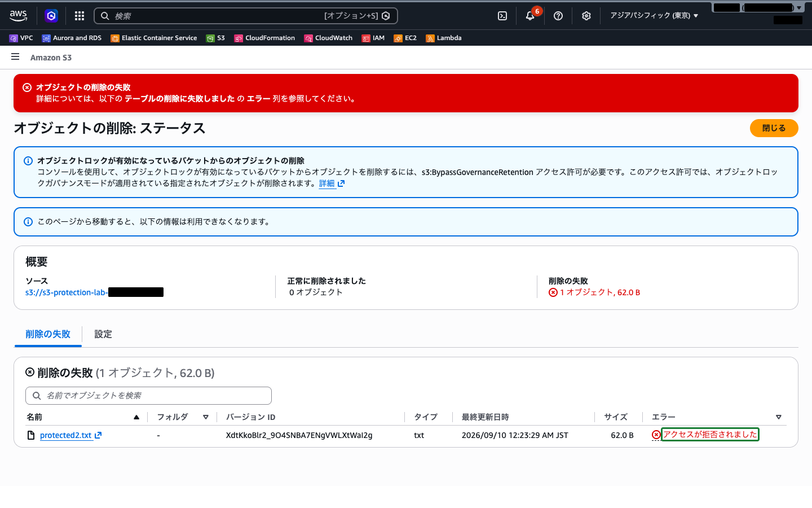Expand the account menu dropdown arrow
Screen dimensions: 812x508
799,8
